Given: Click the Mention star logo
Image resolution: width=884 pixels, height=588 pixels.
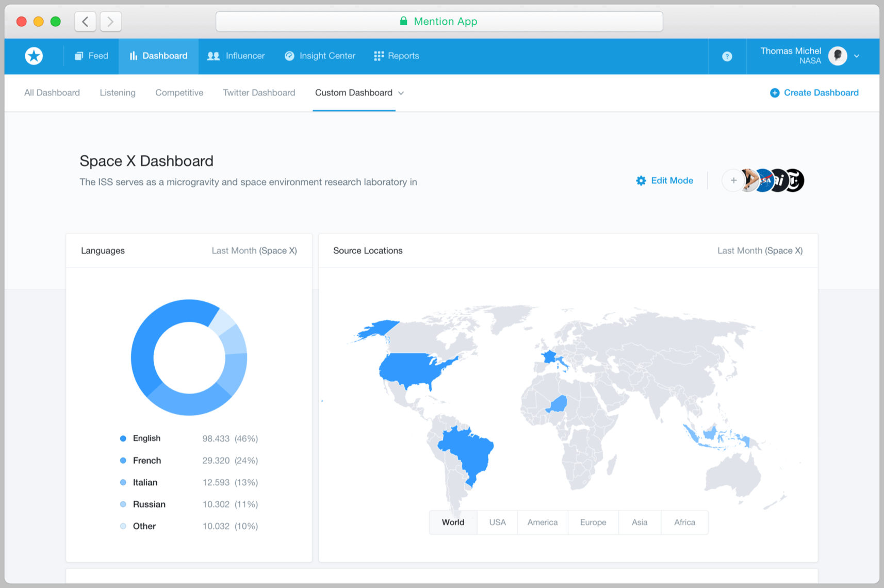Looking at the screenshot, I should 34,56.
